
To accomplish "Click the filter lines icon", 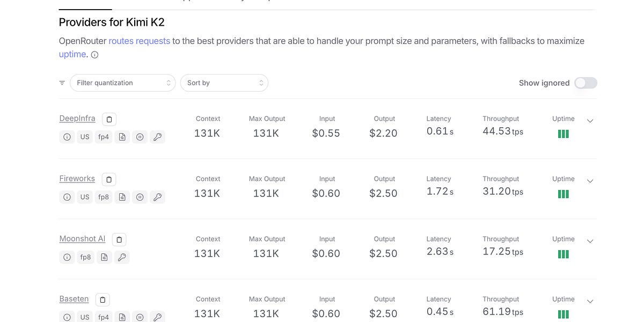I will [x=62, y=83].
